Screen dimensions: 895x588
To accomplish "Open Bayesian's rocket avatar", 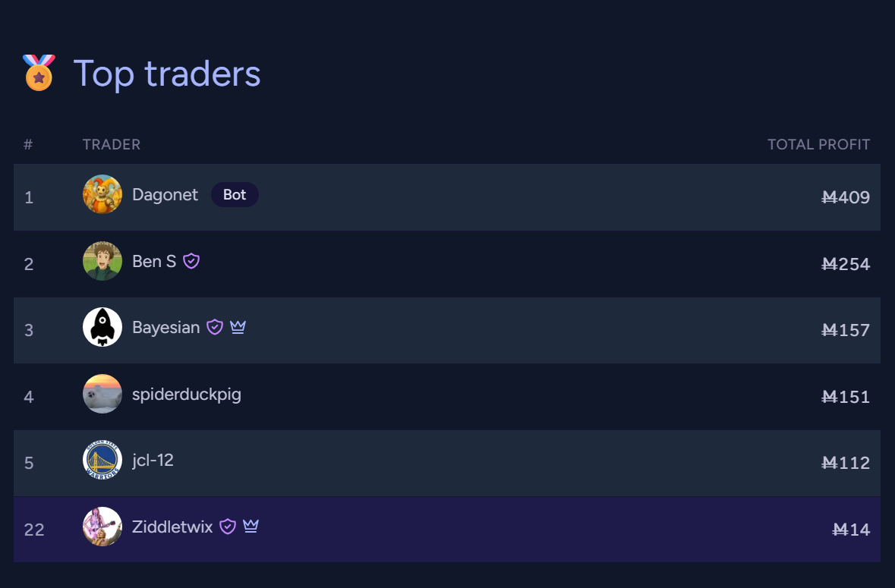I will 102,328.
